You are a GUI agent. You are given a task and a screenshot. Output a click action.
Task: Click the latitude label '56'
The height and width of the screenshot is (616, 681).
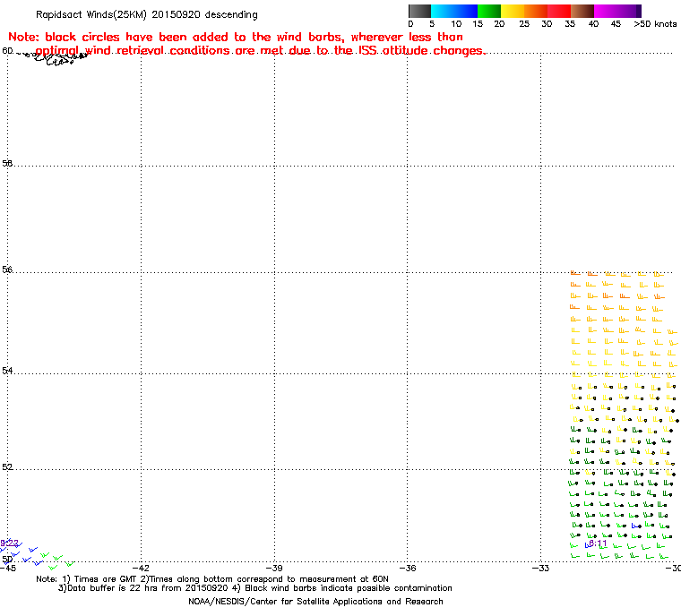(x=7, y=270)
